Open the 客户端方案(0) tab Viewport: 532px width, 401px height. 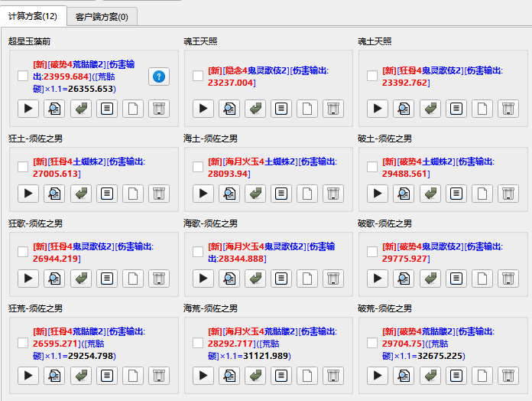click(x=102, y=17)
